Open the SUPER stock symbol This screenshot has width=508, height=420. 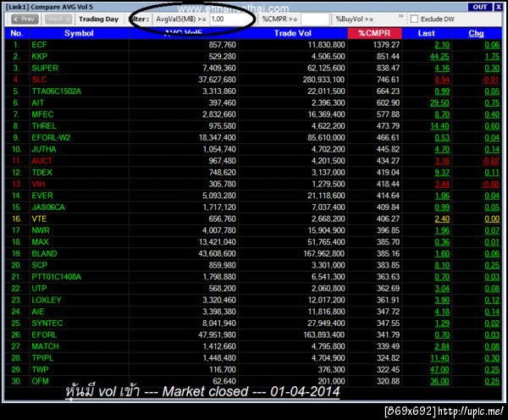[x=45, y=68]
